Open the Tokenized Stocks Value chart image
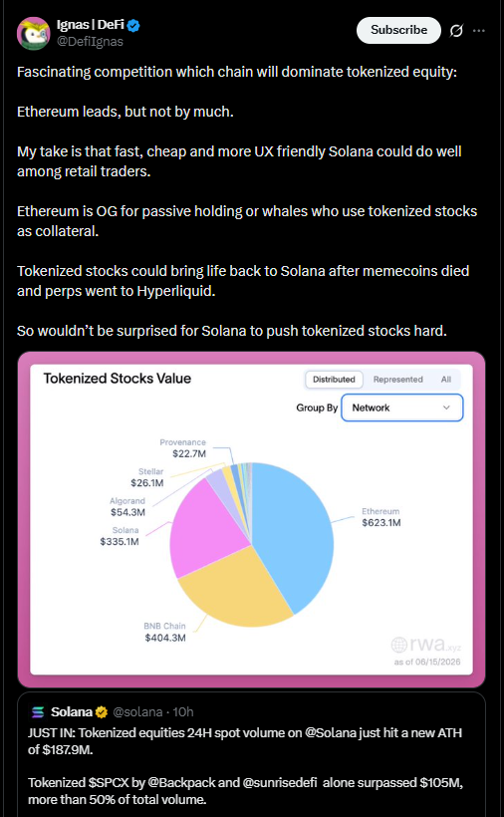This screenshot has width=504, height=817. 251,519
